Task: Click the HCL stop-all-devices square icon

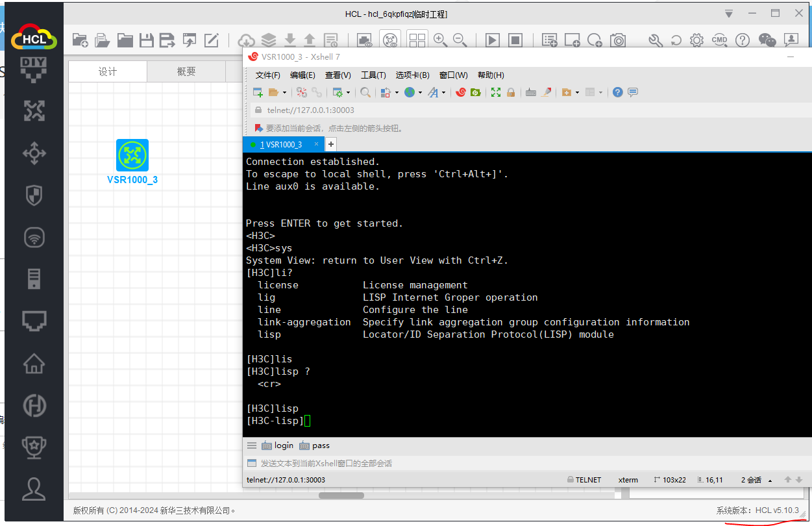Action: point(515,40)
